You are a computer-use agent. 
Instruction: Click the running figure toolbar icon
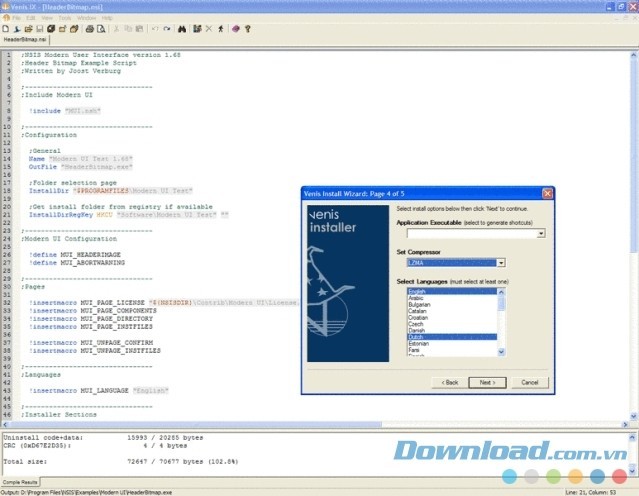(x=220, y=29)
